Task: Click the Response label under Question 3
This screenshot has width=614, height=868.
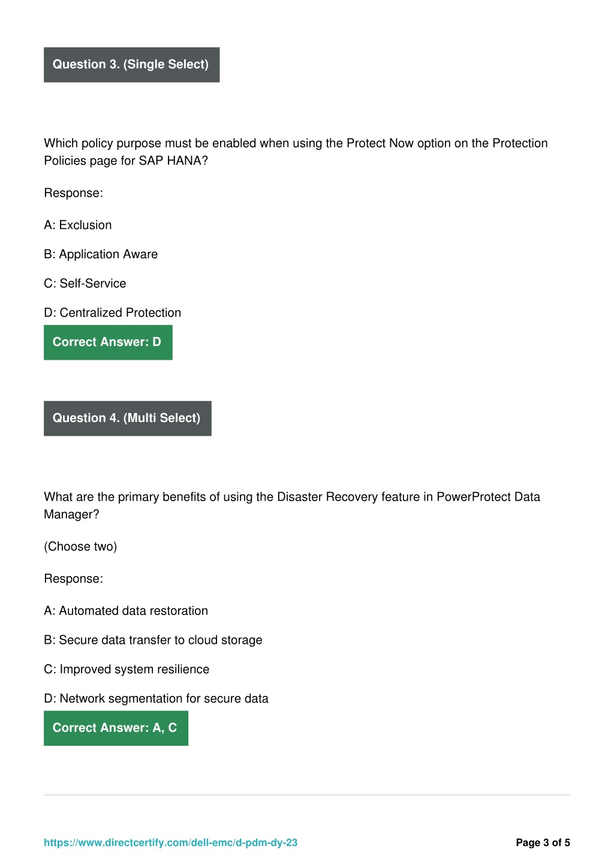Action: click(x=73, y=193)
